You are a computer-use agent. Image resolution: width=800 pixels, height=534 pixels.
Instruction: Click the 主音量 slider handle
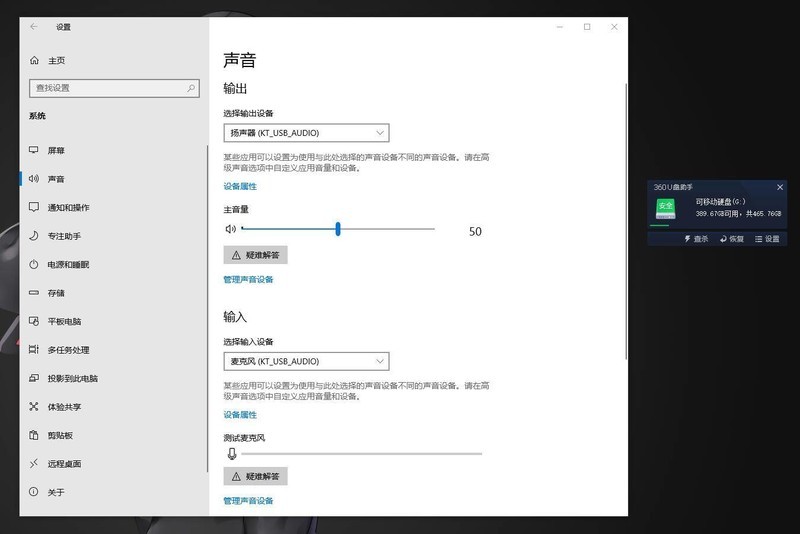tap(338, 229)
